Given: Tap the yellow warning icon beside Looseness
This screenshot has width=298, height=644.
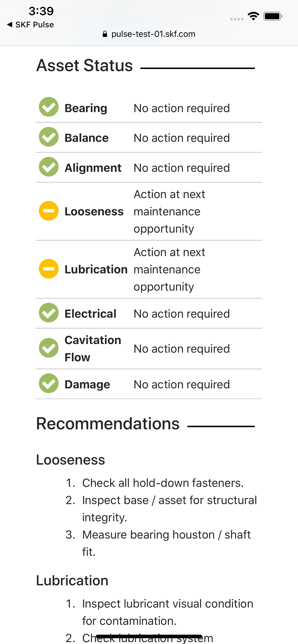Looking at the screenshot, I should (x=48, y=211).
